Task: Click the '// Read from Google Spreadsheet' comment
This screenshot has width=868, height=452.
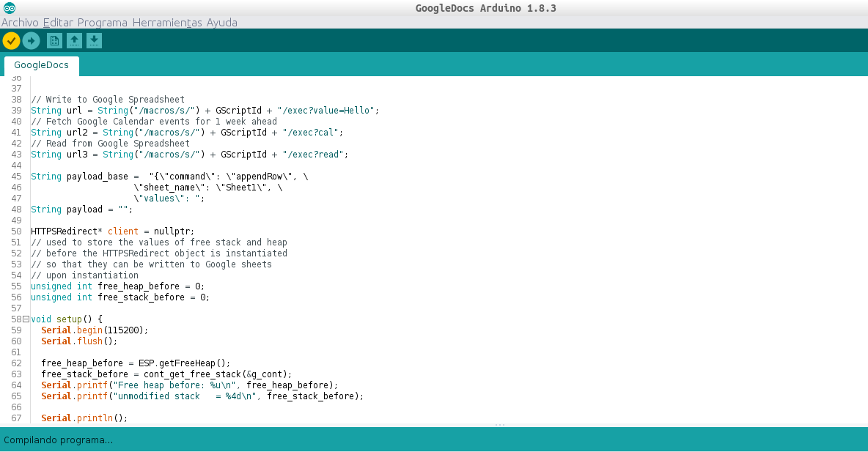Action: 110,144
